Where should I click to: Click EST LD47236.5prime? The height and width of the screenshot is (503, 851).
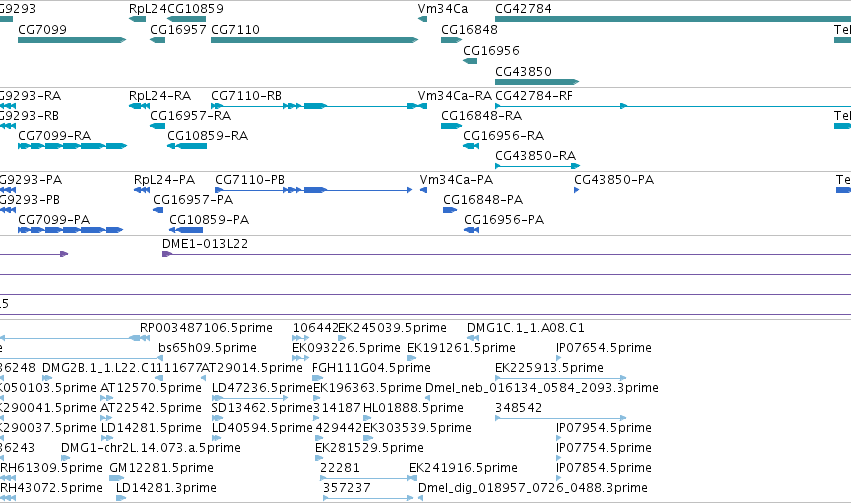[x=262, y=388]
